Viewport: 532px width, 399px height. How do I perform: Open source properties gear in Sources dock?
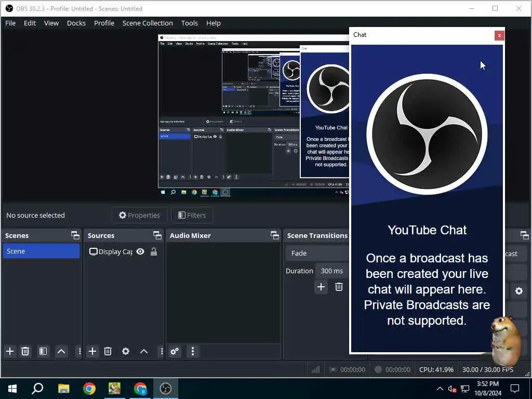click(x=126, y=351)
